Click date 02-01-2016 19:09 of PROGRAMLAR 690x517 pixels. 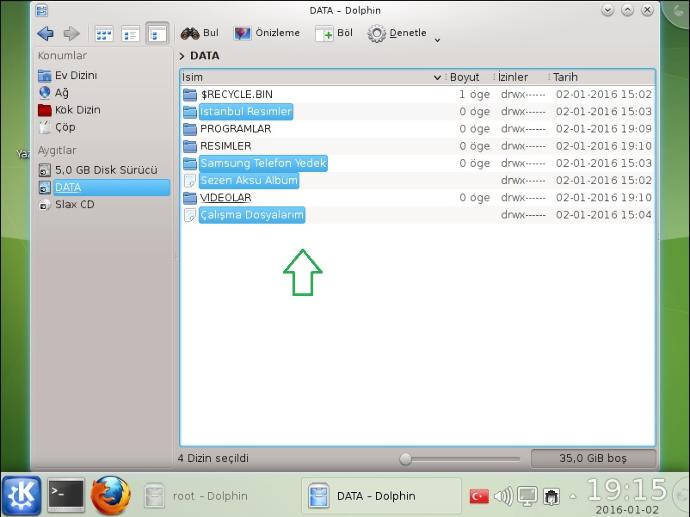[x=603, y=128]
